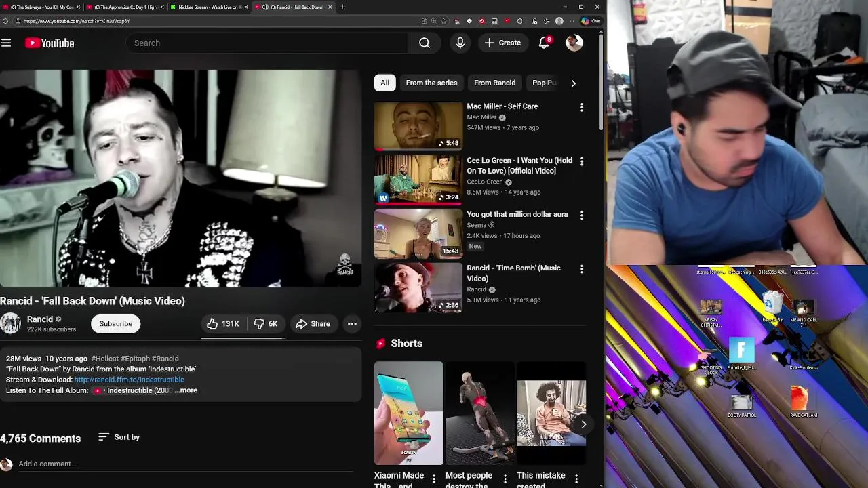Open the Xiaomi short thumbnail
Screen dimensions: 868x488
[x=409, y=413]
